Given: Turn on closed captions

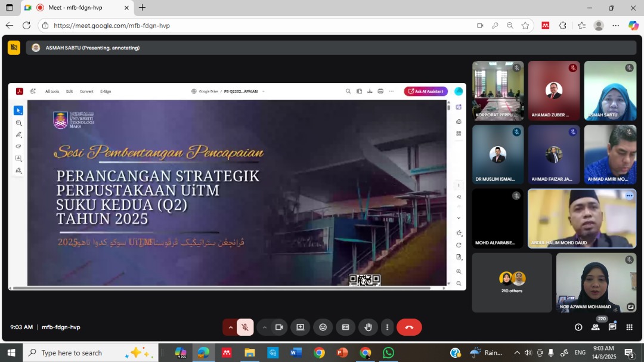Looking at the screenshot, I should [x=345, y=327].
